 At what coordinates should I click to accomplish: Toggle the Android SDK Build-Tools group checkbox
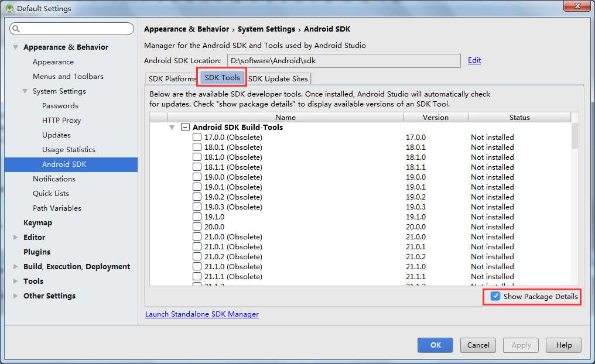[x=185, y=128]
